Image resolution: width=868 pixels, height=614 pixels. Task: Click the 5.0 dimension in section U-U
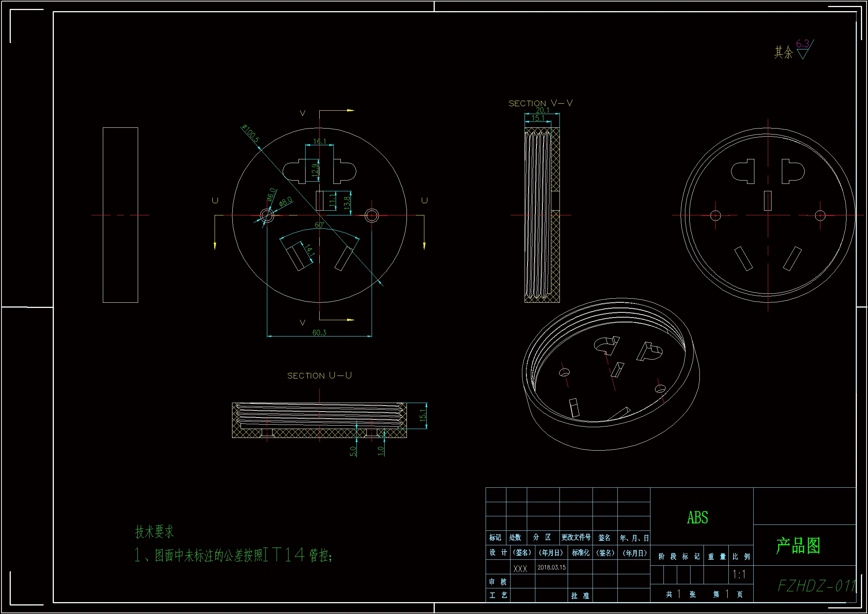(x=353, y=451)
